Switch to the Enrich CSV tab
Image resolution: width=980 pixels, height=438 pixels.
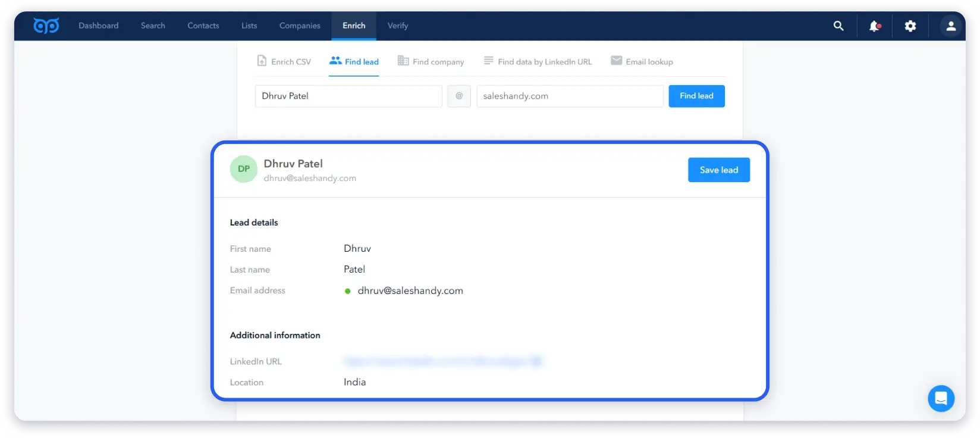coord(284,61)
